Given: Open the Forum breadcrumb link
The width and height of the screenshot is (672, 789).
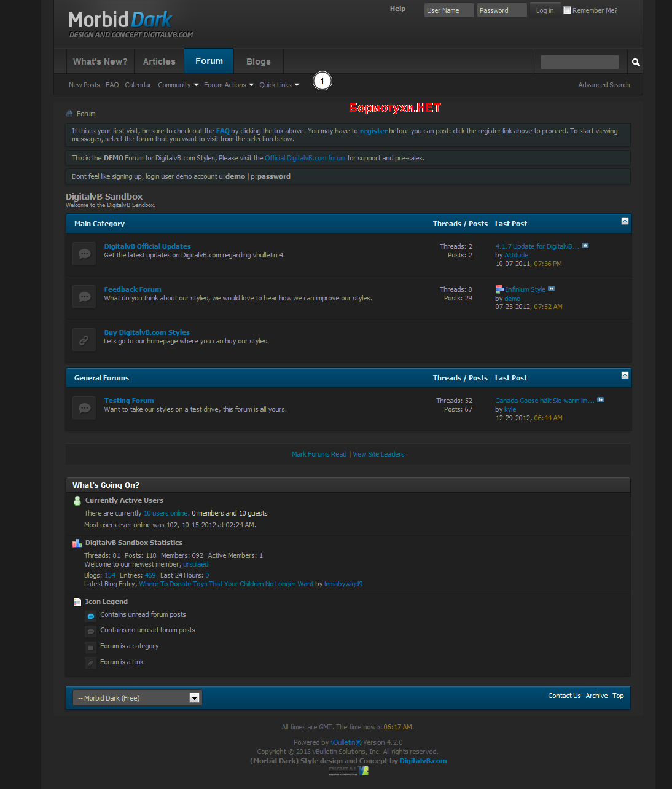Looking at the screenshot, I should (86, 114).
